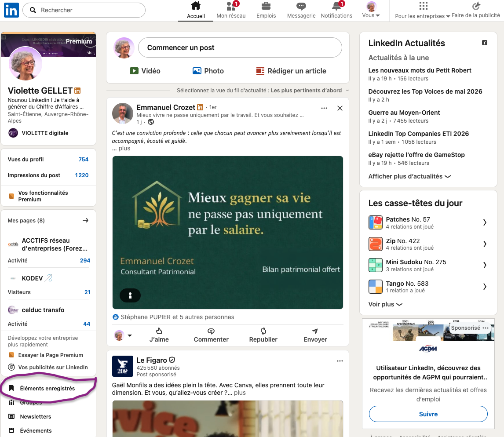Read Les nouveaux mots du Petit Robert

pos(420,70)
